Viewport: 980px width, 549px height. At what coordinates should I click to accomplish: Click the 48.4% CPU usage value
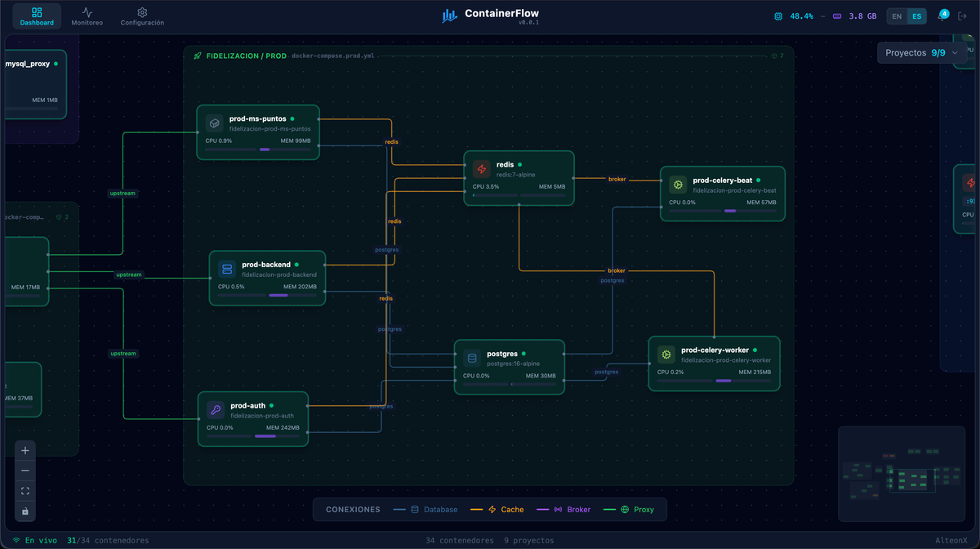click(x=801, y=16)
